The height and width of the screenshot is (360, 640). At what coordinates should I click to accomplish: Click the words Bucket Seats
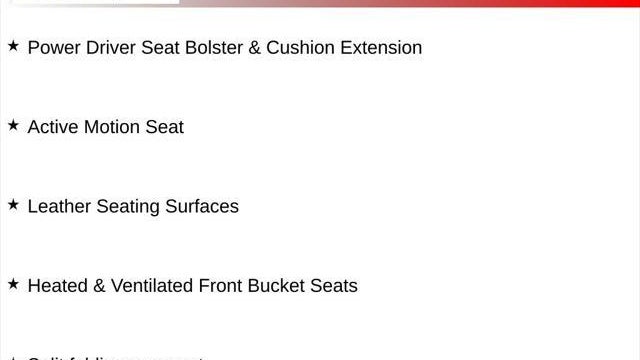click(x=302, y=286)
